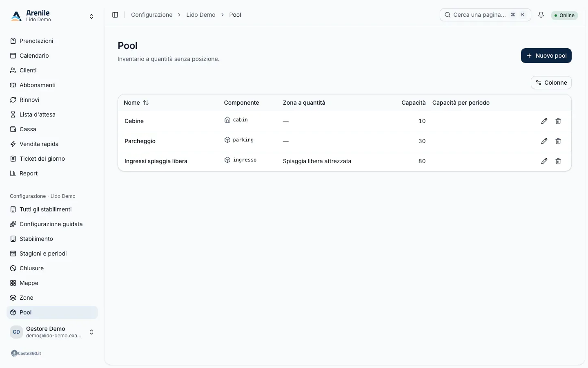Click the cabin component icon

click(227, 120)
